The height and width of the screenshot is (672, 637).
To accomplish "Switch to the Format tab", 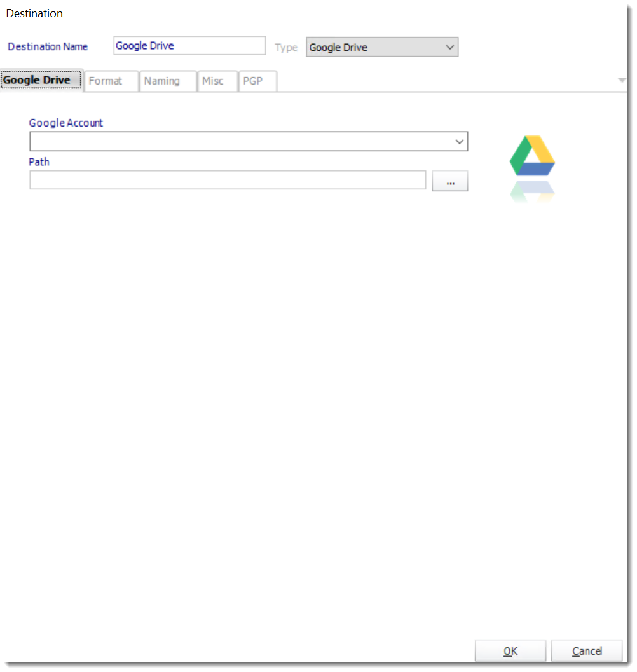I will [111, 81].
